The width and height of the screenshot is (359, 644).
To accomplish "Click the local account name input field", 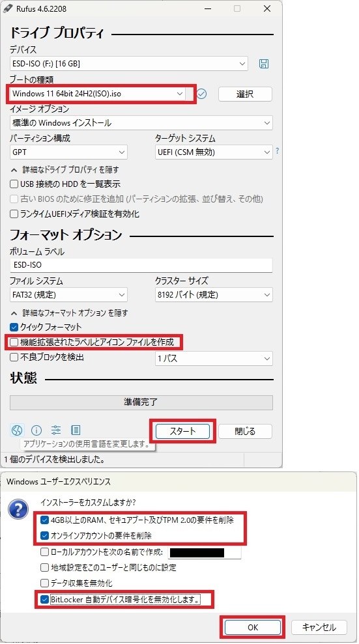I will point(205,552).
